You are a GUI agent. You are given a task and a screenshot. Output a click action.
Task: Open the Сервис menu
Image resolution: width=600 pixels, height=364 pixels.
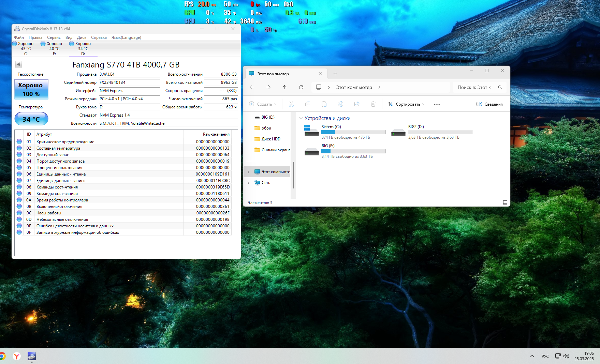pyautogui.click(x=54, y=37)
